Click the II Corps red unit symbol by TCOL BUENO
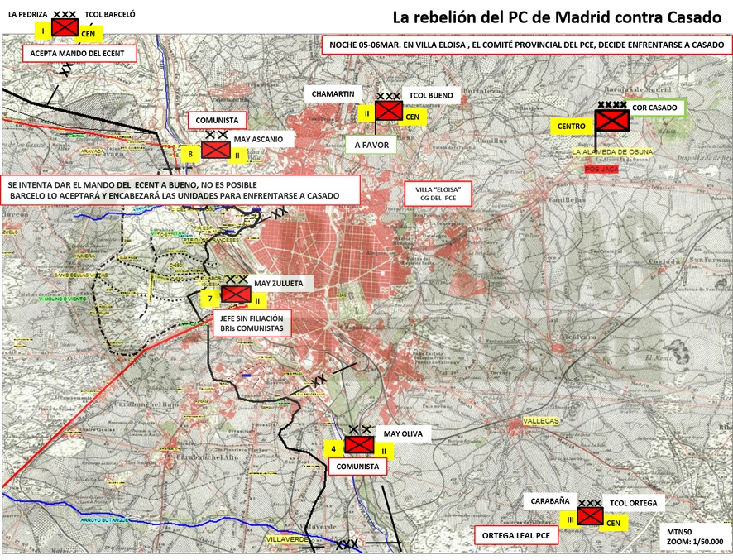 click(389, 111)
